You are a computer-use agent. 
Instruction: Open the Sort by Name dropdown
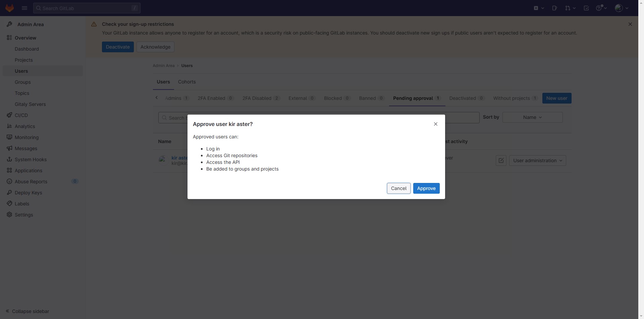tap(533, 117)
